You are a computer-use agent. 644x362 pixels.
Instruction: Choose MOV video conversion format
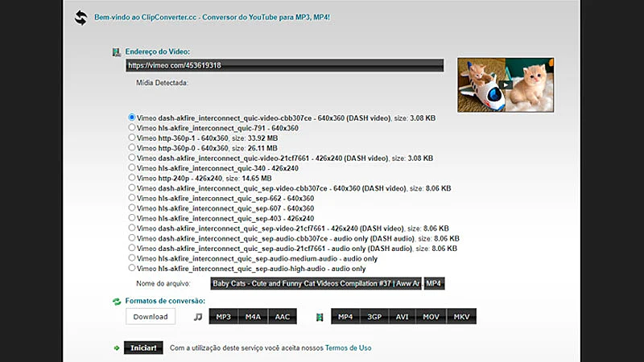[431, 317]
